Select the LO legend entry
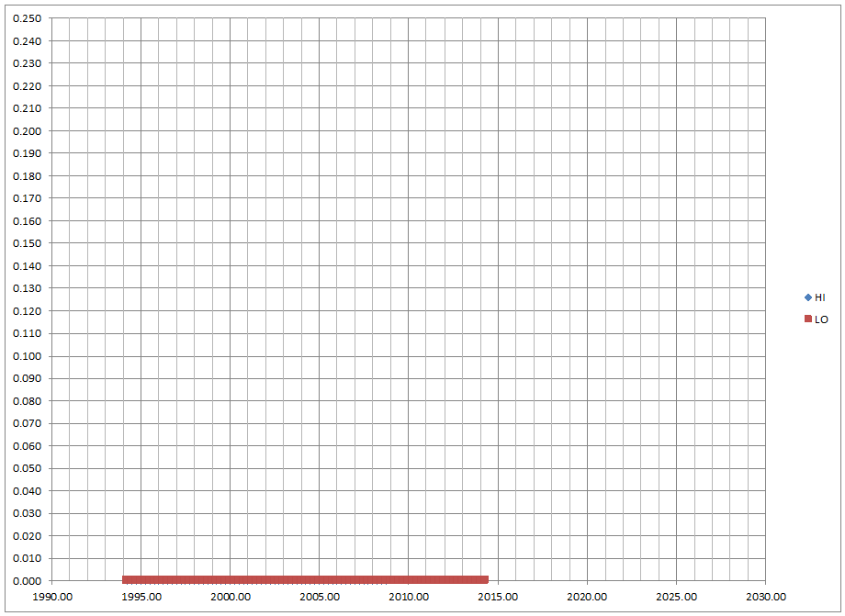This screenshot has width=845, height=616. click(816, 319)
